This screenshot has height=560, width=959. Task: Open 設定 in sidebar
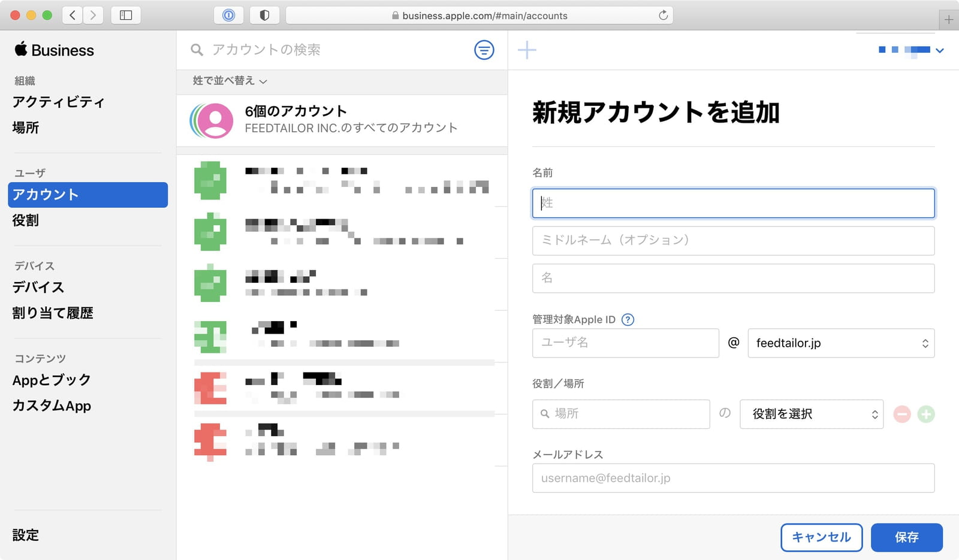click(25, 535)
